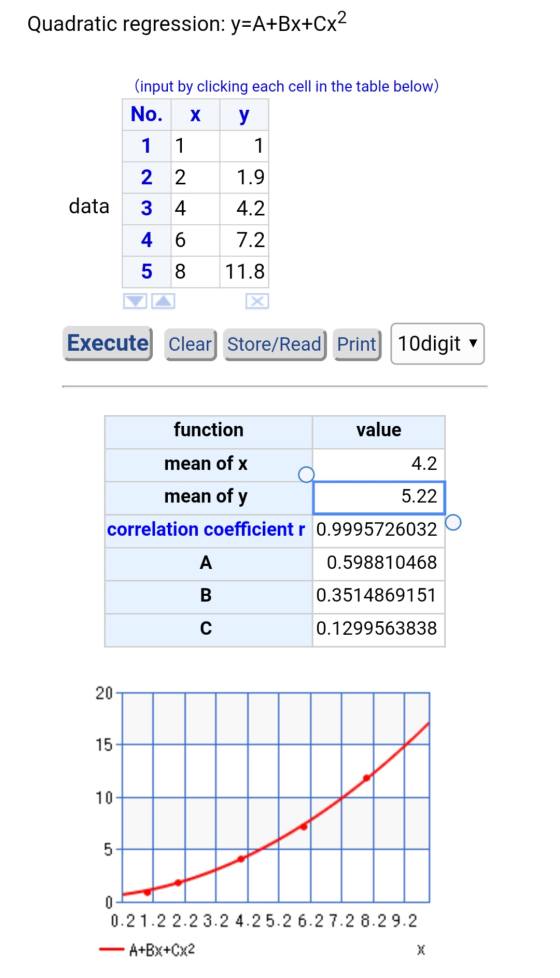Click the A+Bx+Cx2 chart legend entry
This screenshot has width=560, height=978.
click(x=147, y=950)
